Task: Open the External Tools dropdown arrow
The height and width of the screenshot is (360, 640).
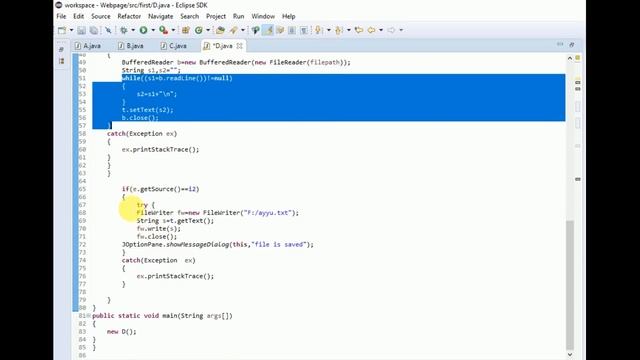Action: pos(173,30)
